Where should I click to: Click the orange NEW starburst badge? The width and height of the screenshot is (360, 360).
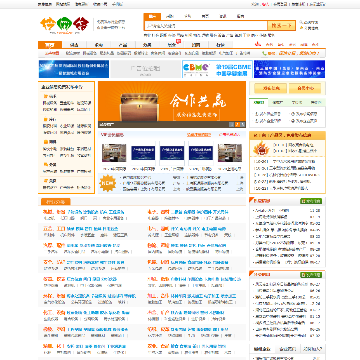coord(108,184)
